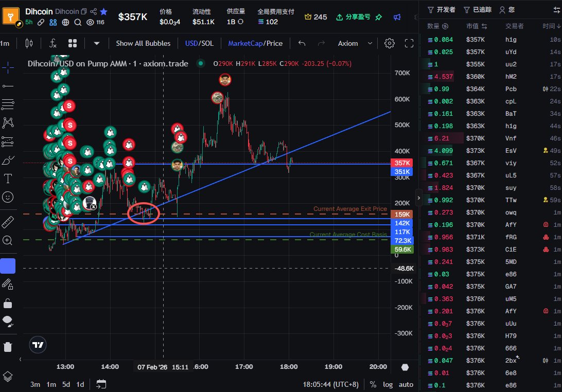562x392 pixels.
Task: Copy the Dihcoin contract address icon
Action: click(x=84, y=11)
